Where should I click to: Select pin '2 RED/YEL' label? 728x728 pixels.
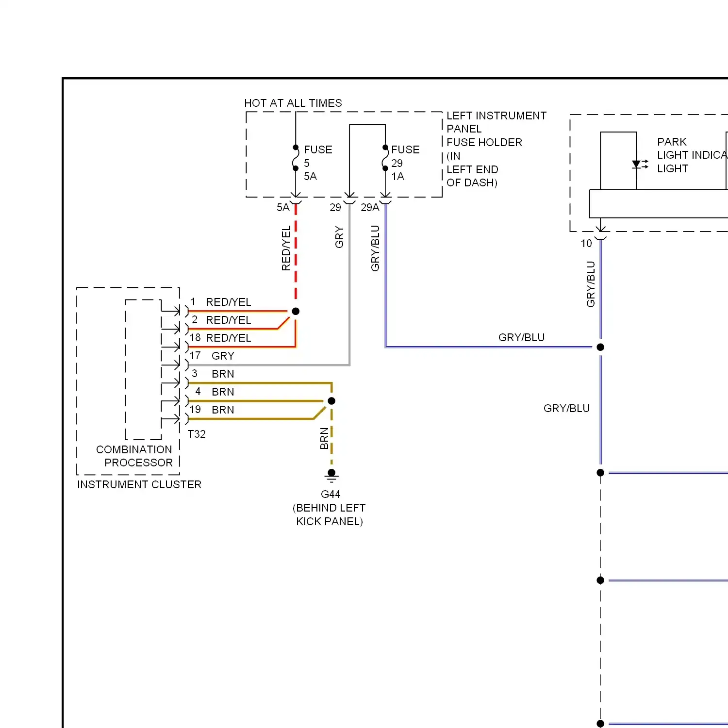(x=221, y=320)
